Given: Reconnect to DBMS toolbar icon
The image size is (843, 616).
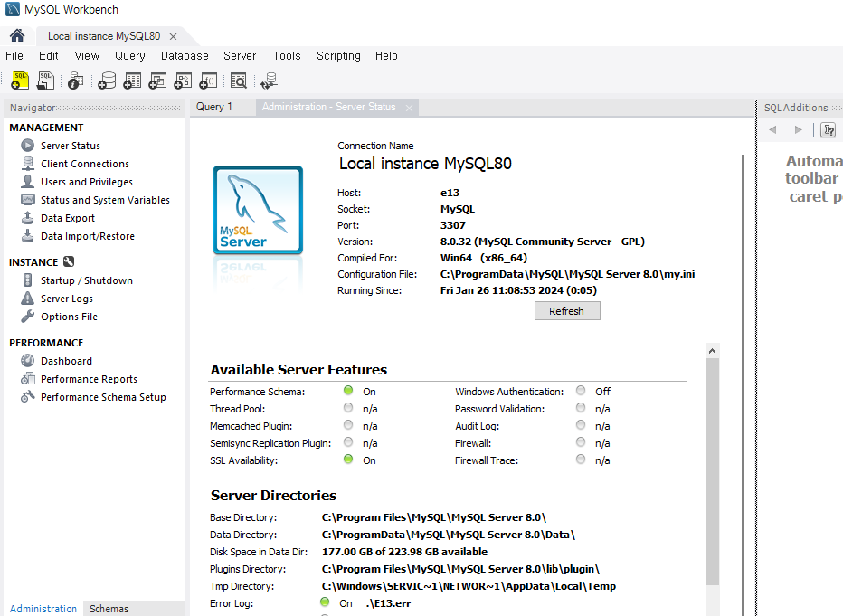Looking at the screenshot, I should [x=269, y=81].
